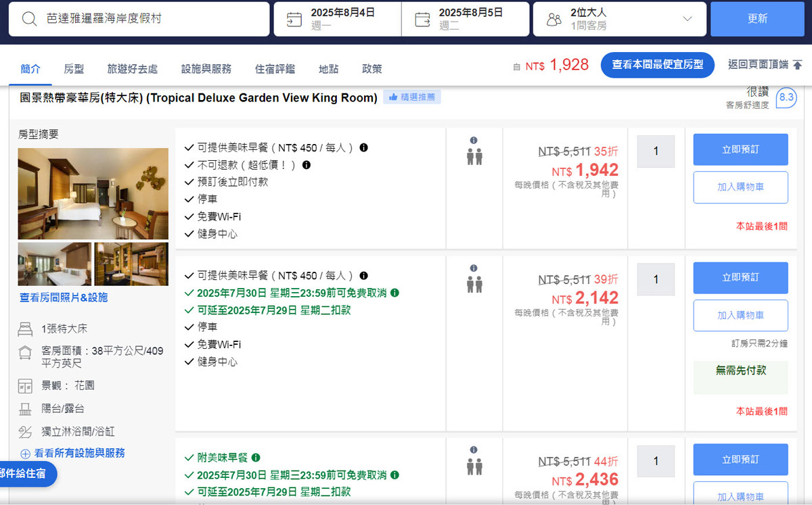Switch to the 簡介 tab
This screenshot has height=505, width=812.
coord(30,69)
